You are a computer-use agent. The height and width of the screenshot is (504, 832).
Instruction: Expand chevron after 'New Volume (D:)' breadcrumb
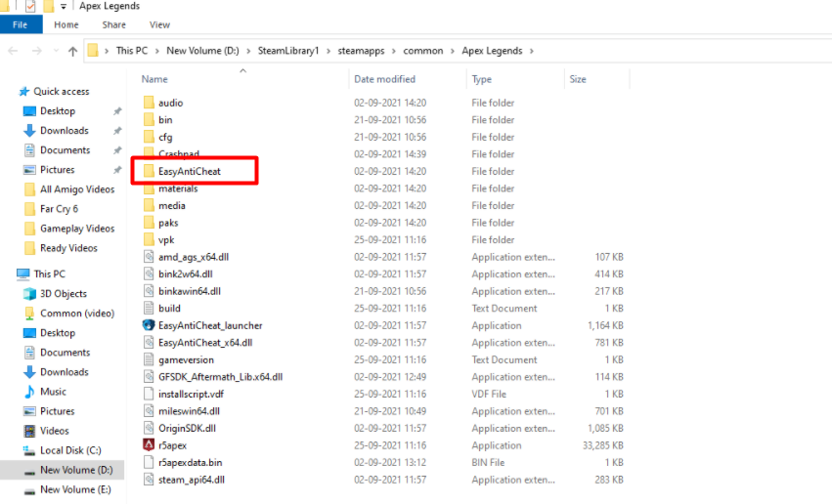(249, 51)
